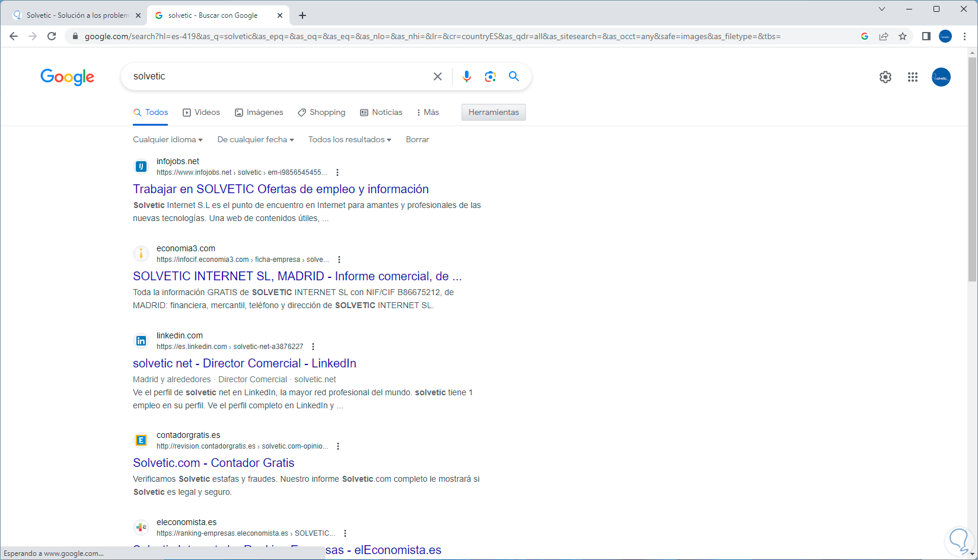Screen dimensions: 978x560
Task: Click the economia3.com site favicon
Action: click(141, 254)
